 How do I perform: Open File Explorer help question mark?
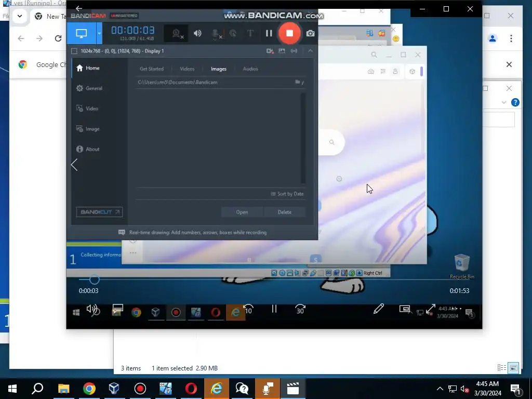coord(515,102)
